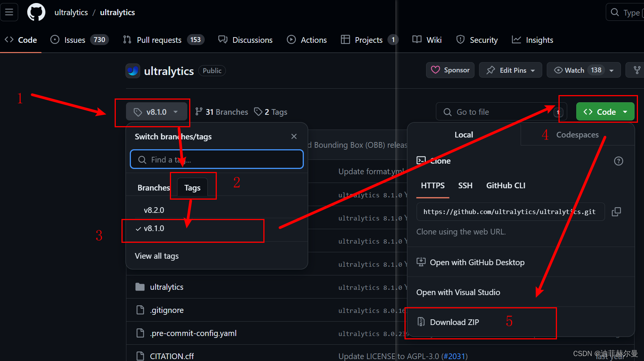644x361 pixels.
Task: Click the Sponsor heart button
Action: 450,70
